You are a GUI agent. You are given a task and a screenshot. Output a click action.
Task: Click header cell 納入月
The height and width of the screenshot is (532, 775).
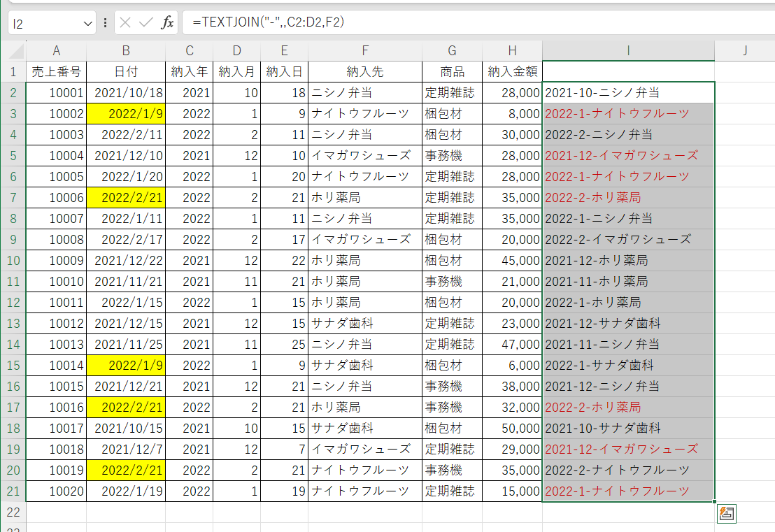click(x=236, y=71)
